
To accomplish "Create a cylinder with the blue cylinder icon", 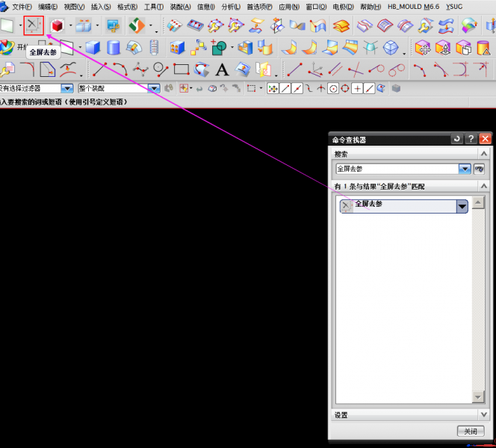I will point(114,48).
